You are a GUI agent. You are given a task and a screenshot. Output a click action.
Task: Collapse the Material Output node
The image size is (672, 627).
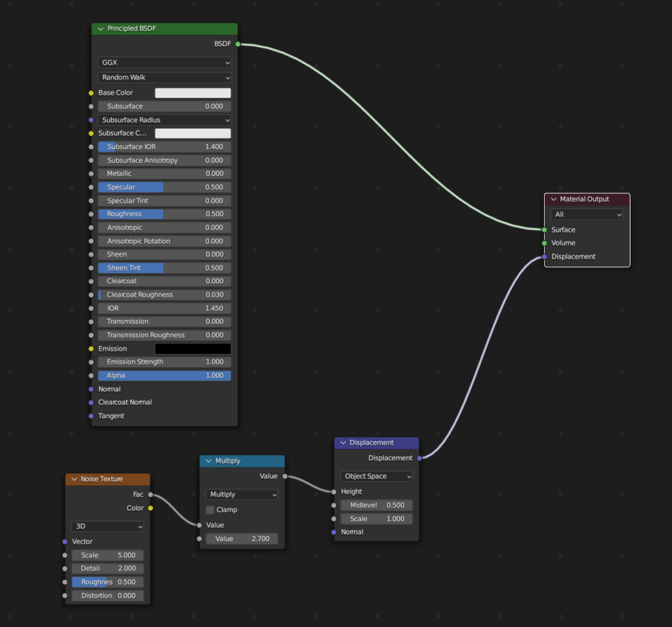coord(553,199)
